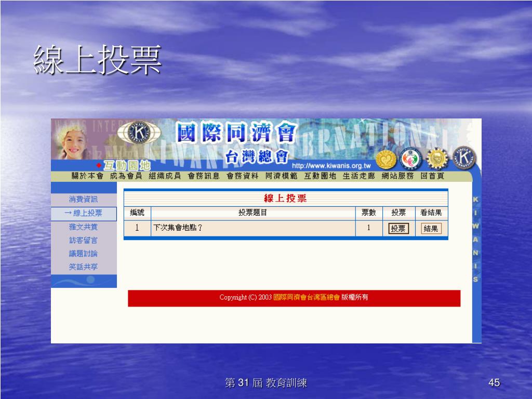
Task: Click the yellow 互動園地 section label
Action: pyautogui.click(x=127, y=166)
